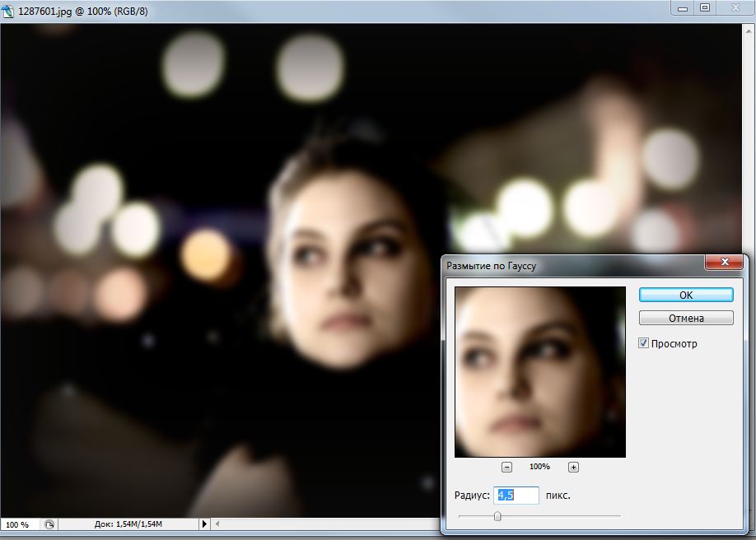Click the Размытие по Гауссу dialog title

[x=491, y=266]
